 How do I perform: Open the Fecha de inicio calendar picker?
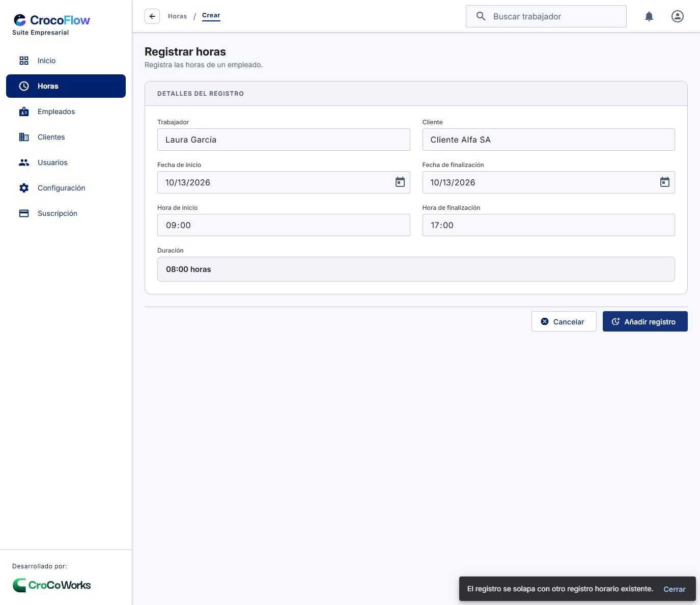click(x=400, y=182)
